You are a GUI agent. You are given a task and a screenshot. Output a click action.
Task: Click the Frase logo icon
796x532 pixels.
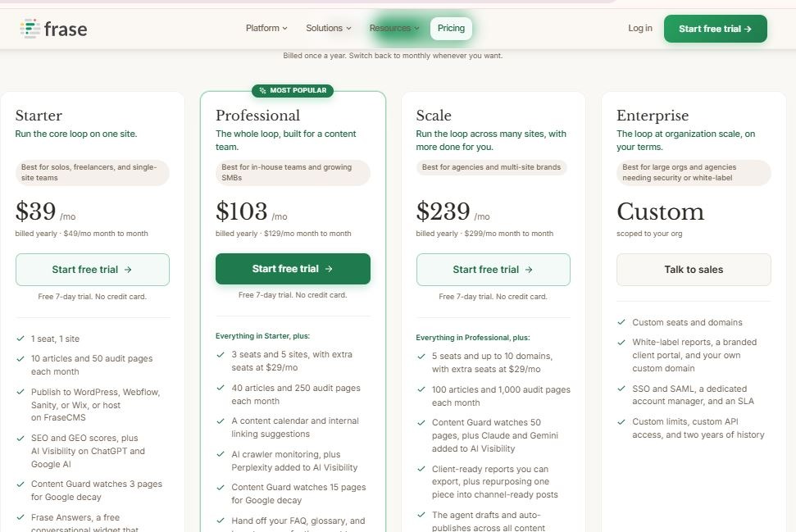(x=30, y=29)
